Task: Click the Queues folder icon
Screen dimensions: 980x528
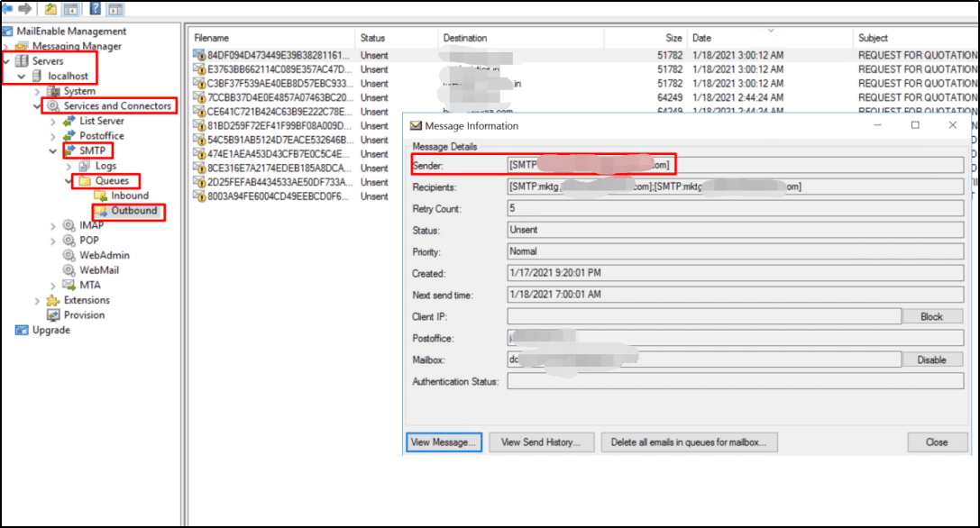Action: 85,181
